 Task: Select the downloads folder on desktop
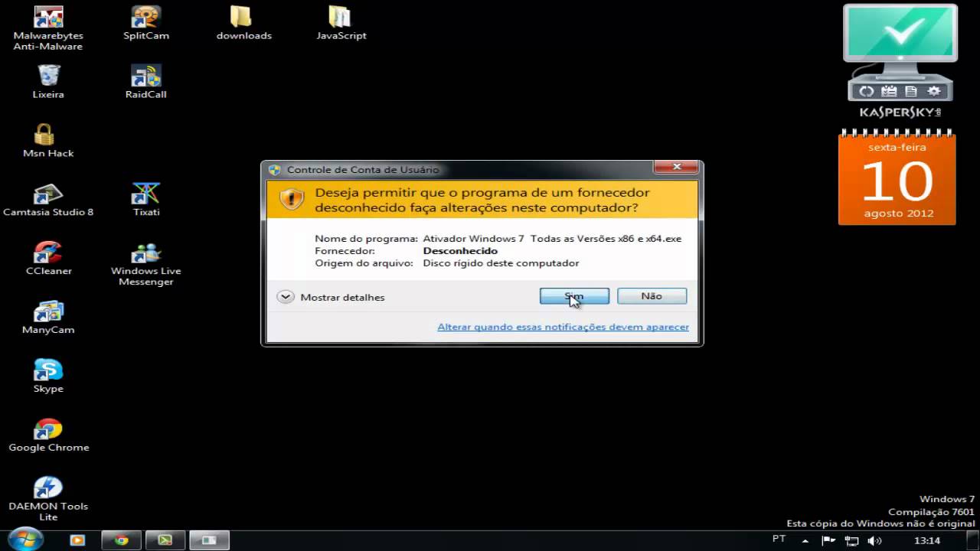[x=243, y=23]
